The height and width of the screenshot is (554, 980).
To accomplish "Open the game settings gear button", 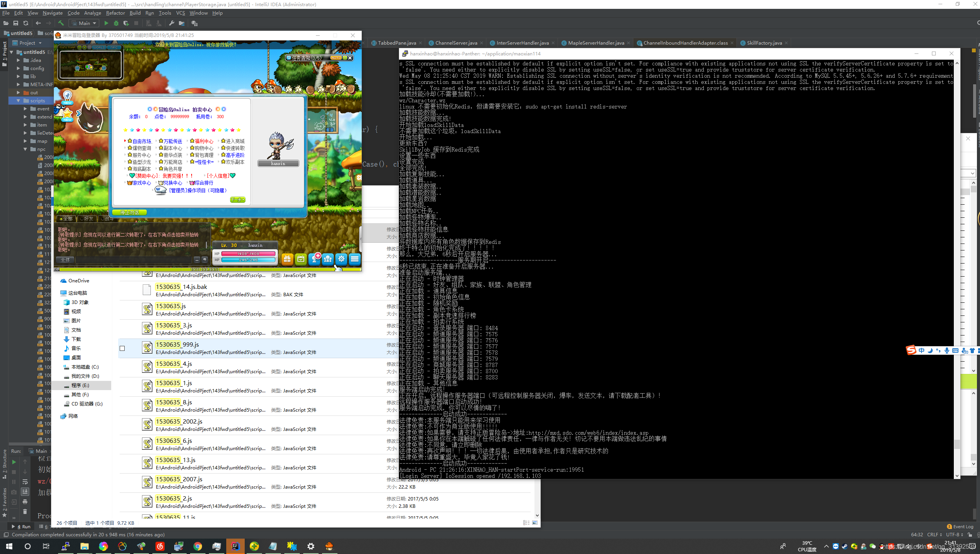I will click(x=341, y=259).
